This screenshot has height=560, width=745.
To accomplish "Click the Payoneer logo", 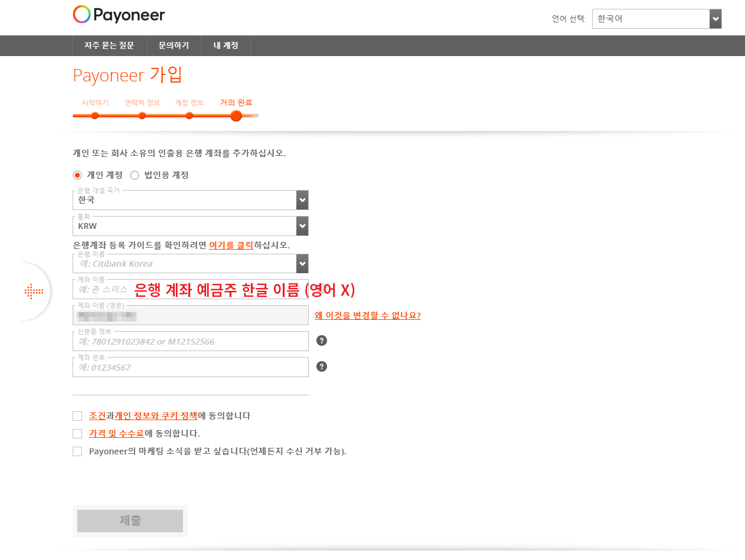I will (119, 15).
